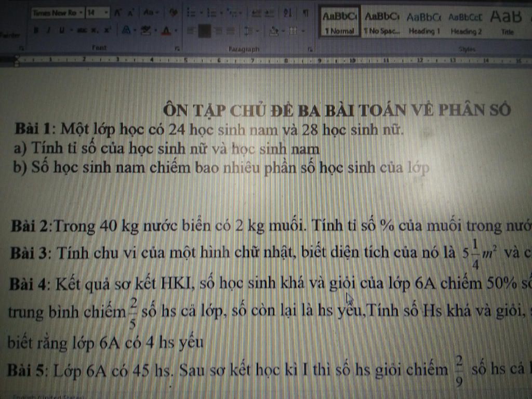Apply the Title style
Image resolution: width=532 pixels, height=399 pixels.
pos(506,23)
